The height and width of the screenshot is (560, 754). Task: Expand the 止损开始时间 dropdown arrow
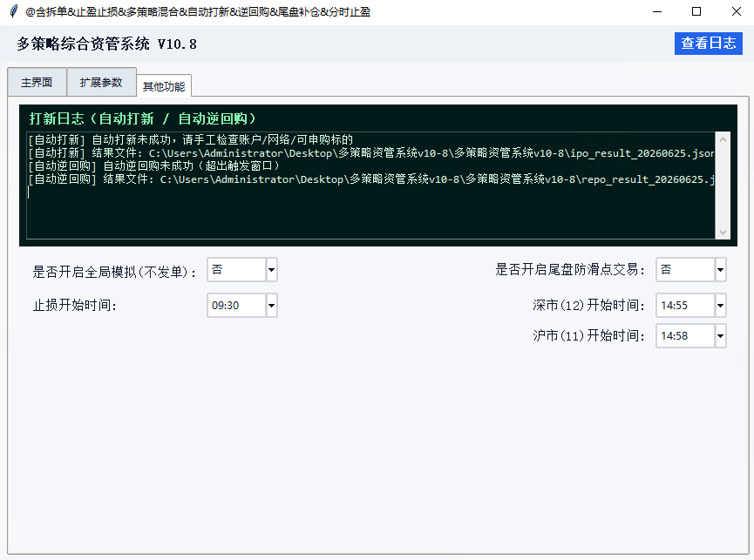pyautogui.click(x=272, y=306)
